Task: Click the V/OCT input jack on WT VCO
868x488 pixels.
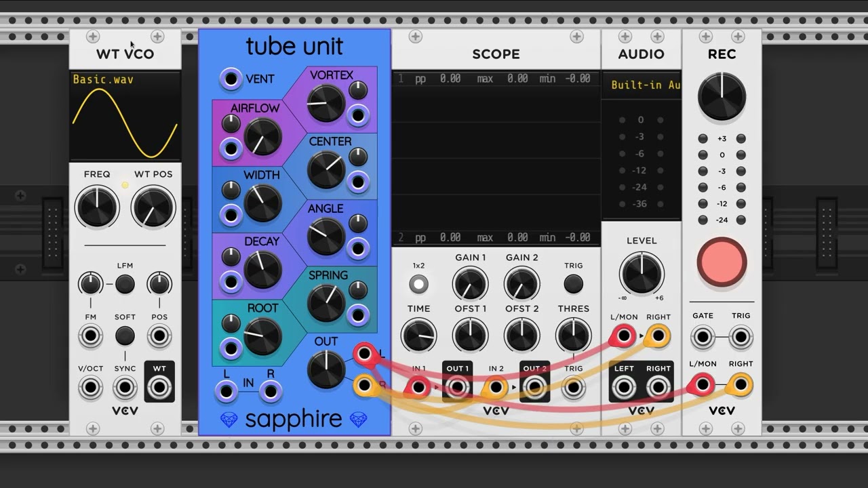Action: pyautogui.click(x=90, y=388)
